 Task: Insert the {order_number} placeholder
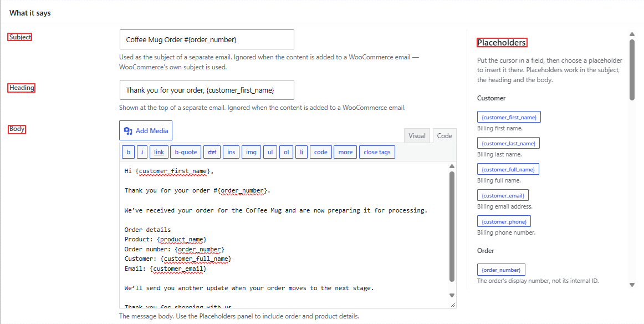[501, 270]
